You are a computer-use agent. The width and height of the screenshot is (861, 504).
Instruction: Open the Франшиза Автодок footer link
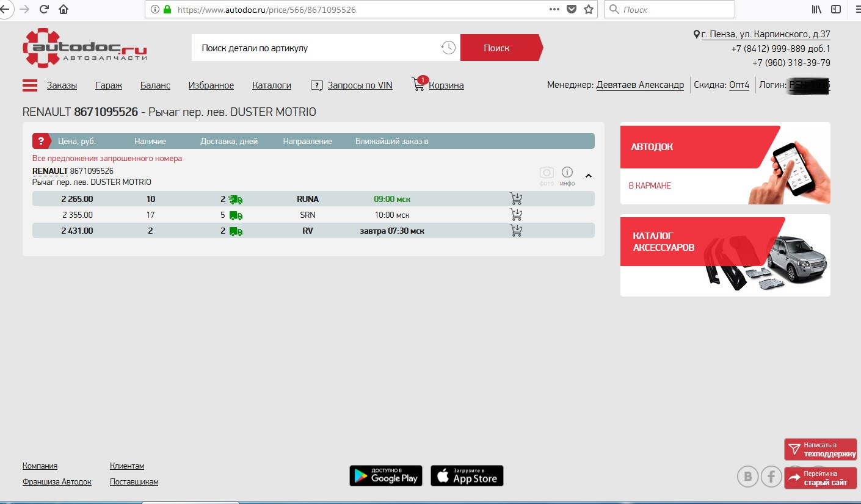point(57,481)
